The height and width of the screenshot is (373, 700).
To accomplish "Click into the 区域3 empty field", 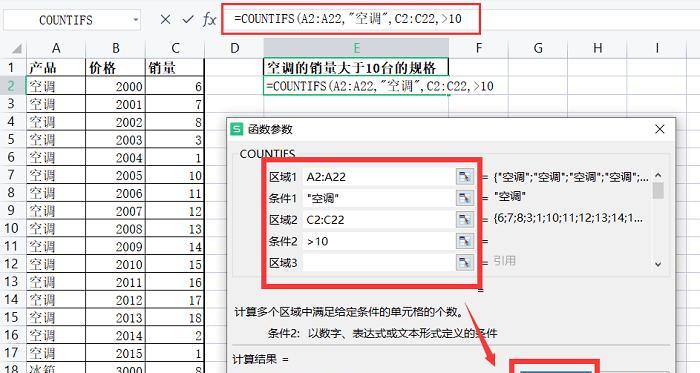I will tap(379, 263).
